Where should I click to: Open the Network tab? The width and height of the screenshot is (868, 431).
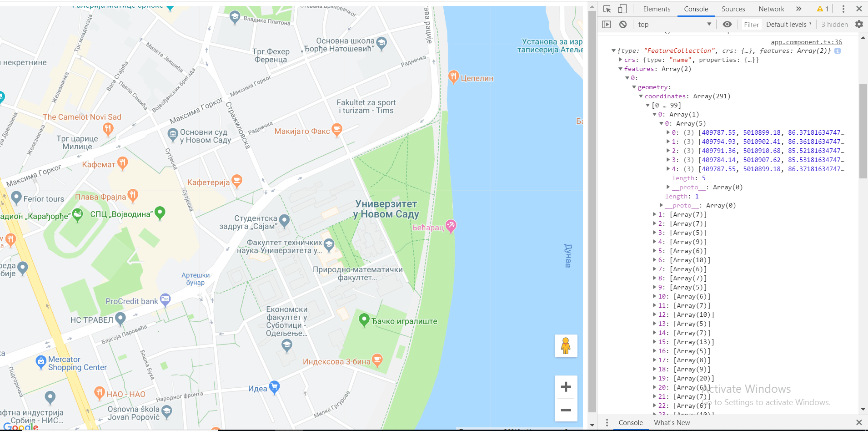(x=772, y=9)
